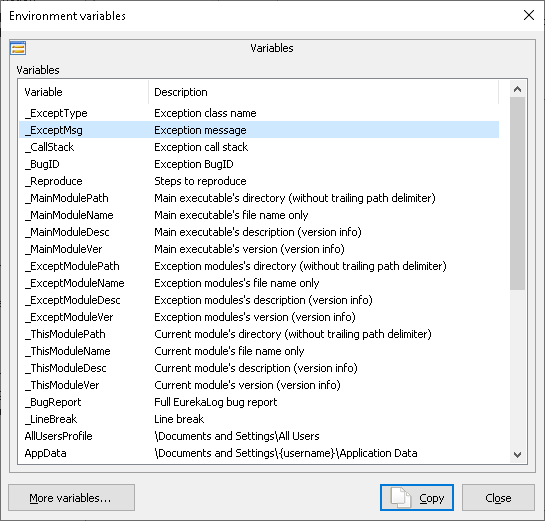Click the Description column header

pos(323,92)
